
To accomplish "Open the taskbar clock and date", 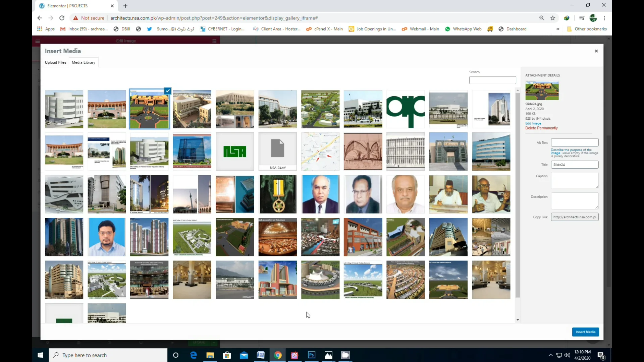I will point(582,355).
